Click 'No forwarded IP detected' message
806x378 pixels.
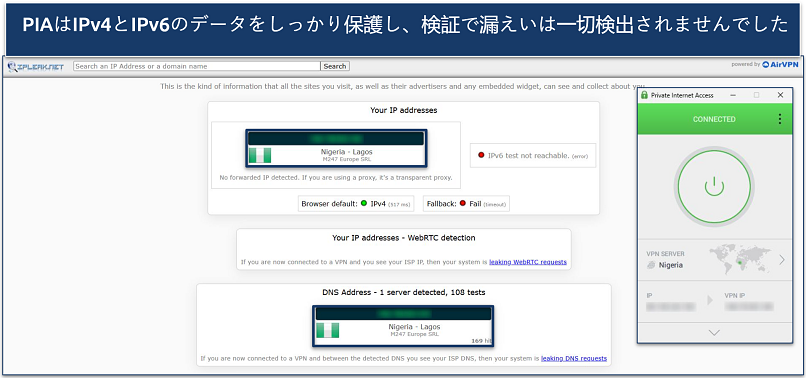click(x=336, y=177)
